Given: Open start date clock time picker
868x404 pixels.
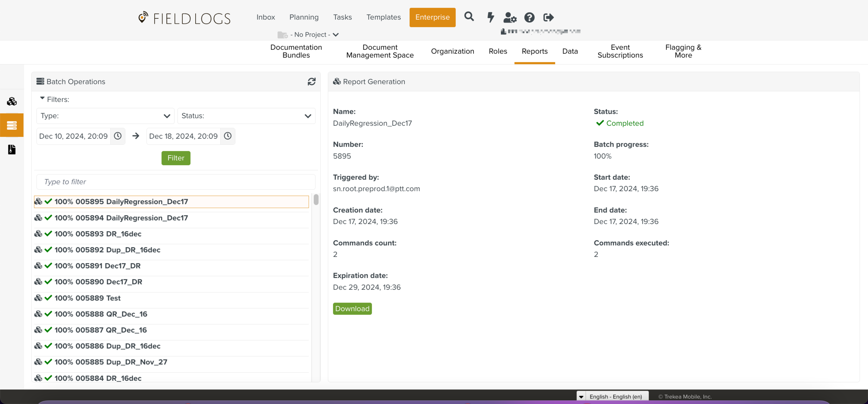Looking at the screenshot, I should (x=118, y=136).
